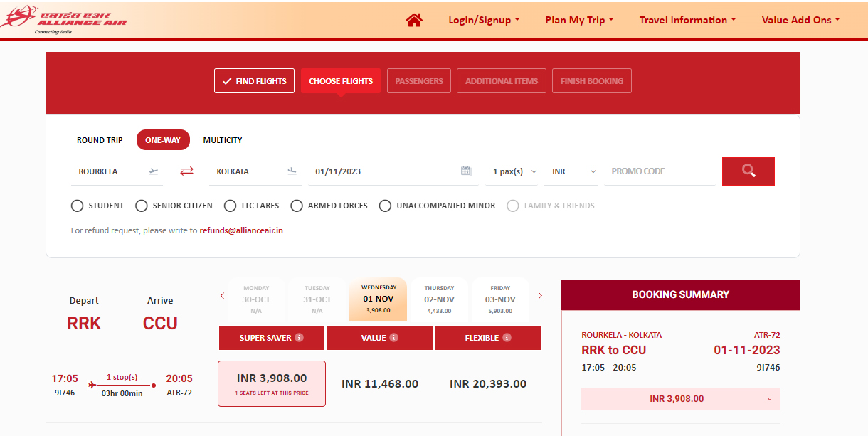
Task: Email refunds@allianceair.in link
Action: click(241, 230)
